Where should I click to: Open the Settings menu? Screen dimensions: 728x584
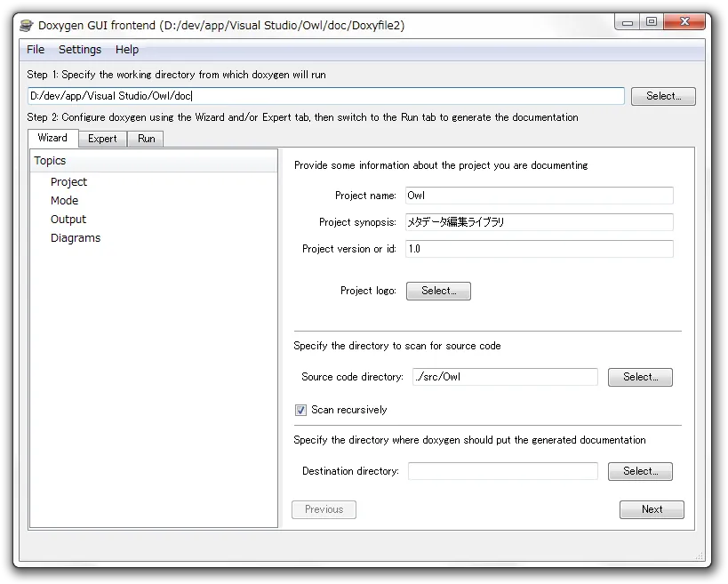[x=80, y=50]
